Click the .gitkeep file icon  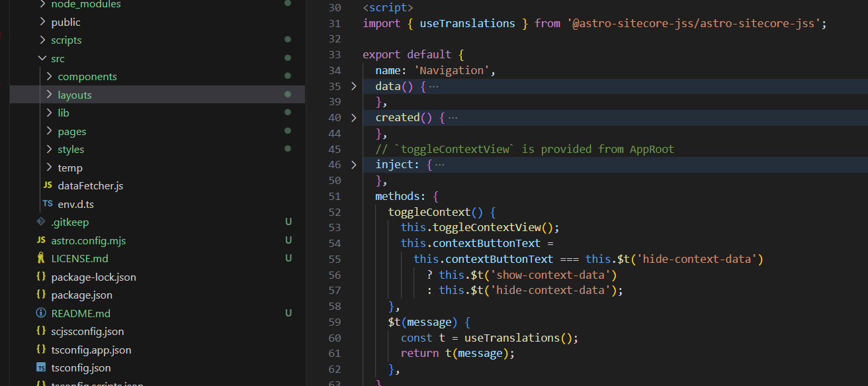40,222
